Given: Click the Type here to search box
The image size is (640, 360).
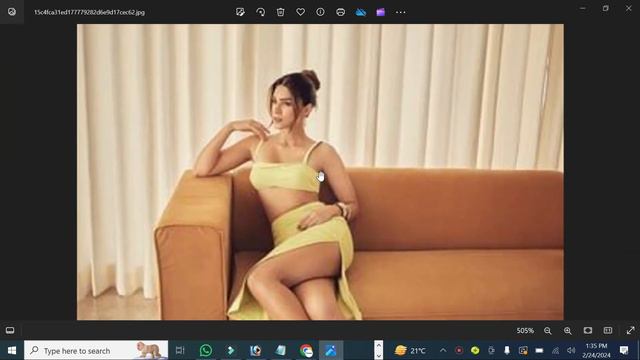Looking at the screenshot, I should point(96,350).
